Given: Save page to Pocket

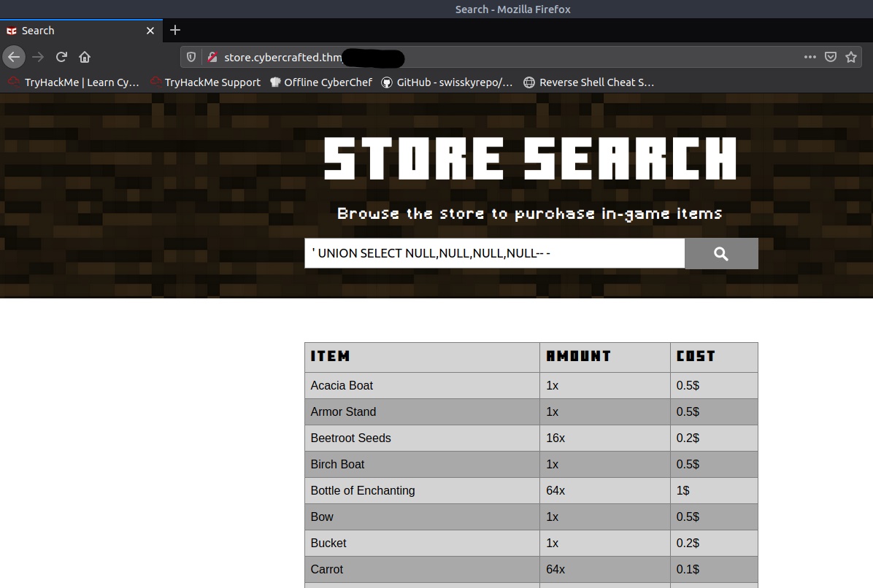Looking at the screenshot, I should (x=830, y=57).
